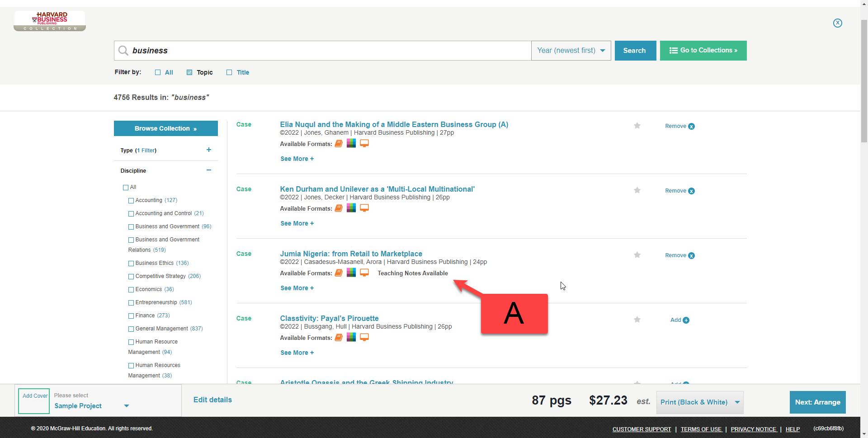The height and width of the screenshot is (438, 868).
Task: Click in the business search field
Action: [x=325, y=51]
